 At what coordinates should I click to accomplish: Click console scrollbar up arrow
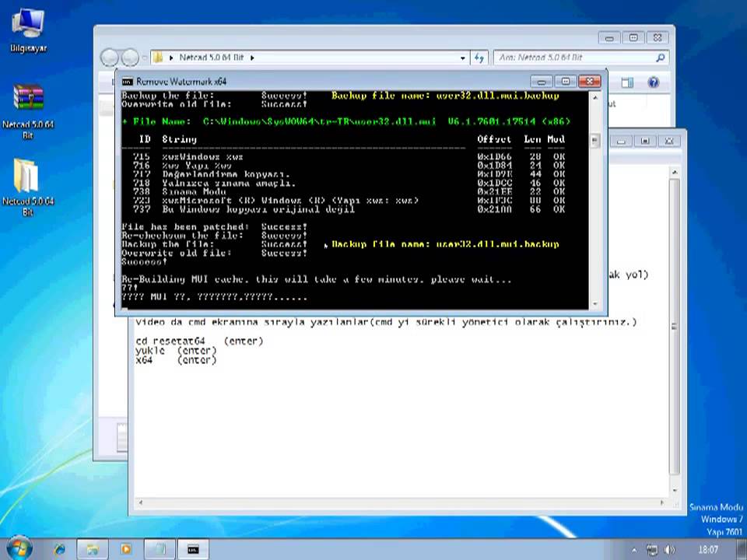594,97
